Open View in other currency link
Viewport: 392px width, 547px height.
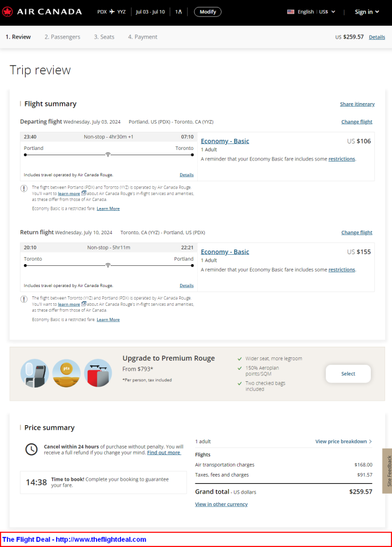221,504
